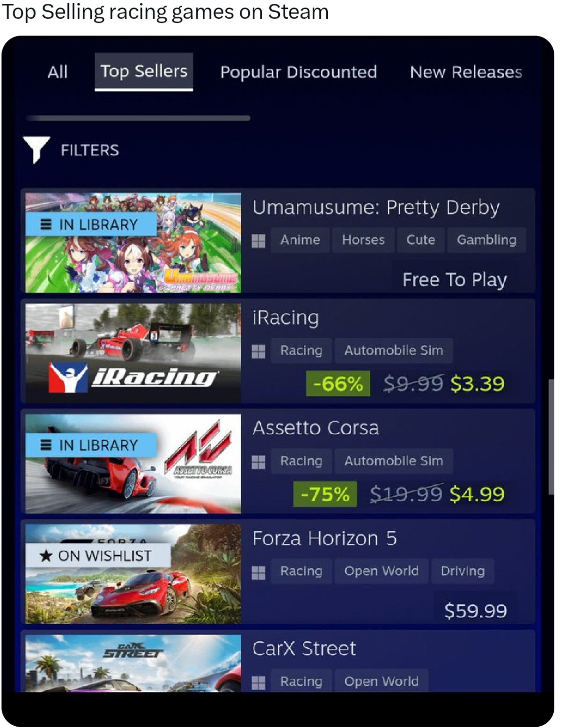Select the Popular Discounted tab
Image resolution: width=574 pixels, height=728 pixels.
[298, 72]
